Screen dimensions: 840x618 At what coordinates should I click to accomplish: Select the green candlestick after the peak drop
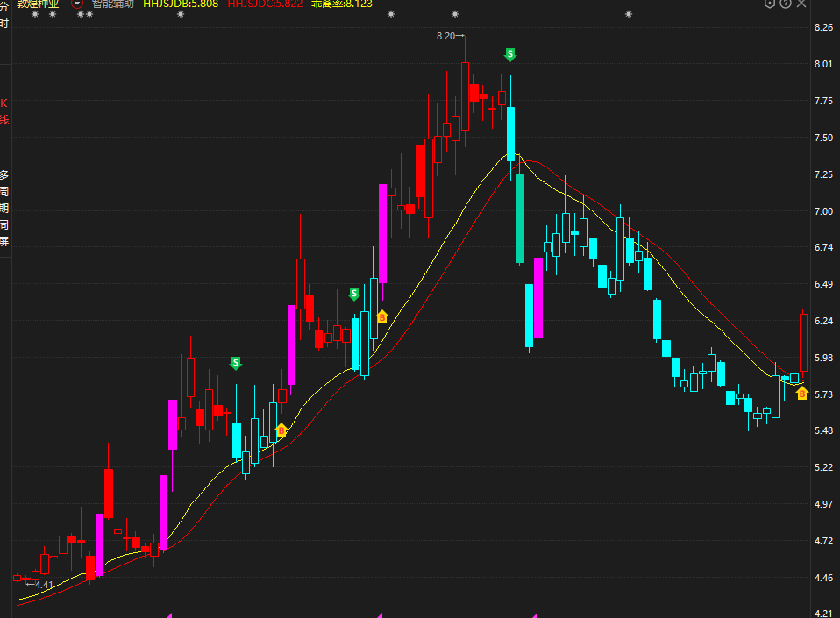click(520, 218)
